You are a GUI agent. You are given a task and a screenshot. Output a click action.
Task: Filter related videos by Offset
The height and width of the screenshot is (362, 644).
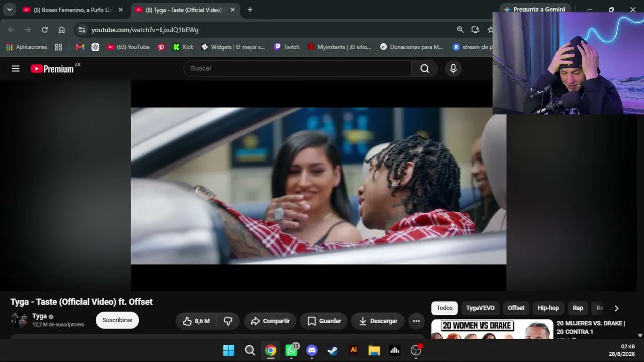pyautogui.click(x=516, y=308)
